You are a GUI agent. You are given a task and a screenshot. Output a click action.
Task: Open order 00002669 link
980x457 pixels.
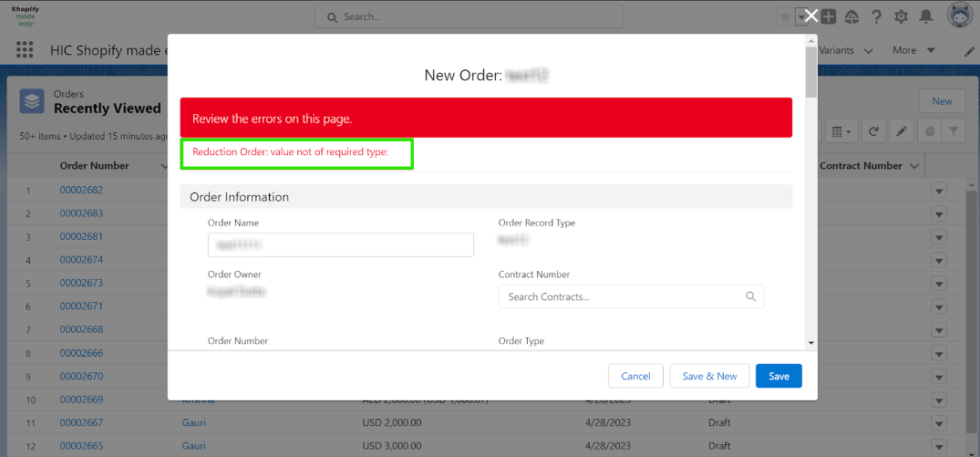click(81, 400)
